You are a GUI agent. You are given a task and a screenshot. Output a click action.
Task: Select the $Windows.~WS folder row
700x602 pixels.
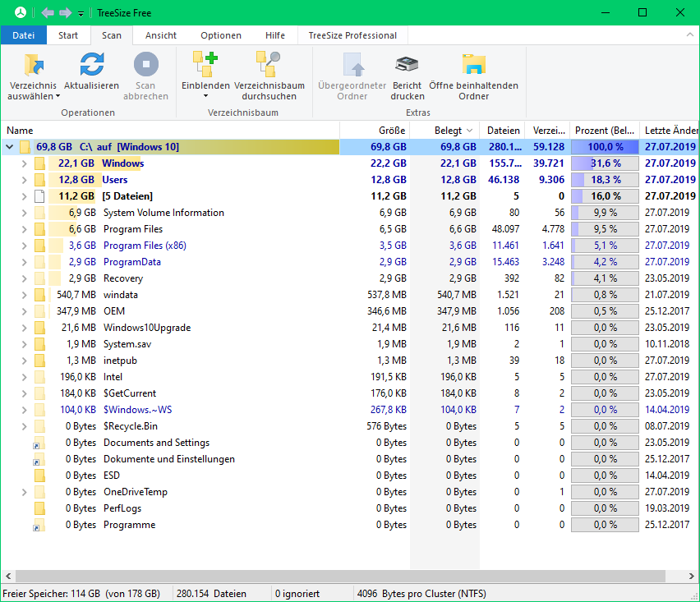[350, 410]
